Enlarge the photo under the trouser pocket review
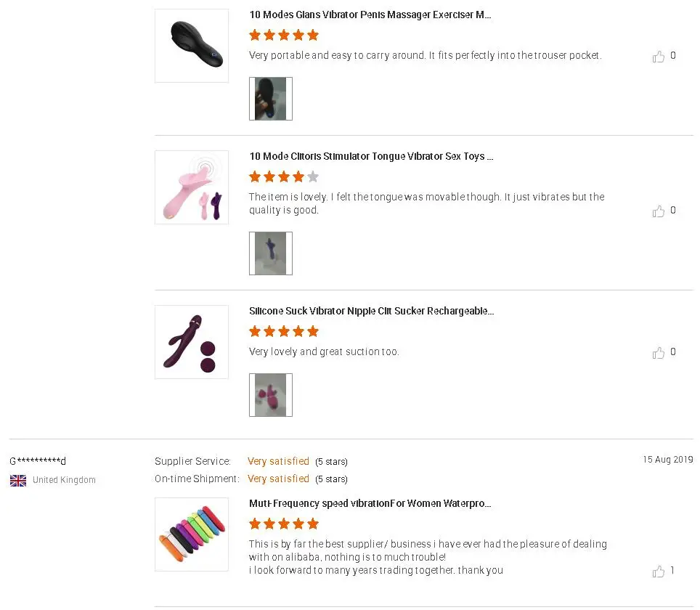The height and width of the screenshot is (610, 700). (x=270, y=99)
